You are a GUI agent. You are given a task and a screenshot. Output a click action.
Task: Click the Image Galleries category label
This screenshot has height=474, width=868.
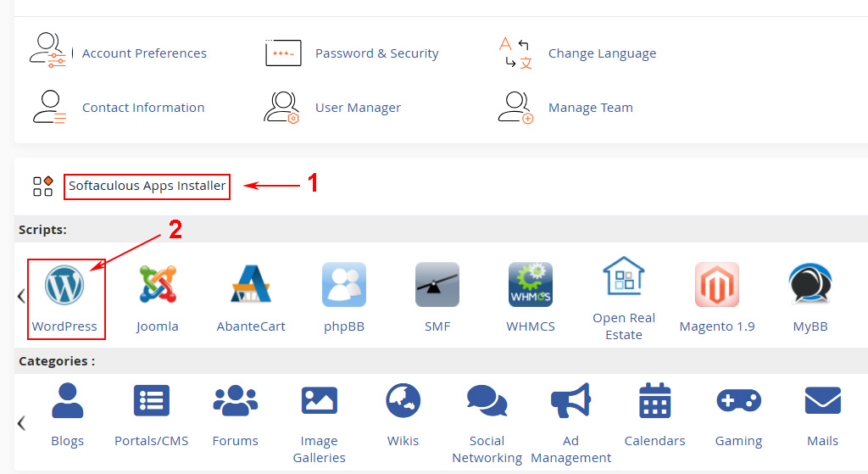coord(320,449)
